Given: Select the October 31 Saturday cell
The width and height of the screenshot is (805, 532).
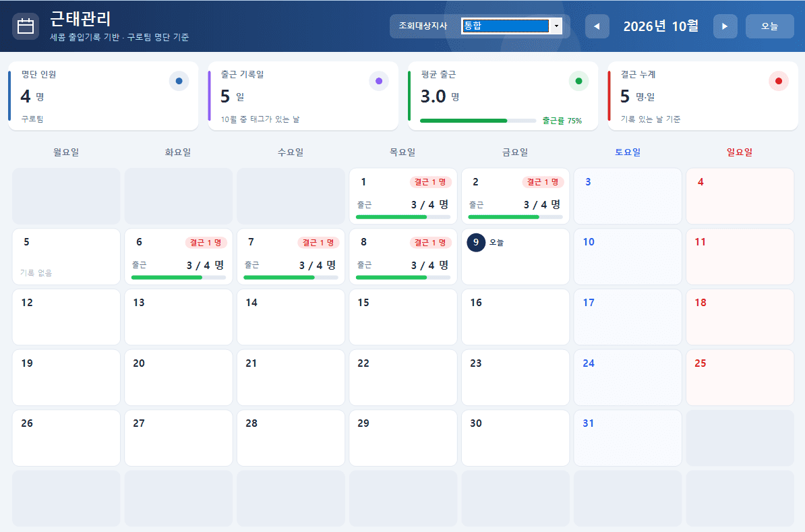Looking at the screenshot, I should click(x=628, y=438).
